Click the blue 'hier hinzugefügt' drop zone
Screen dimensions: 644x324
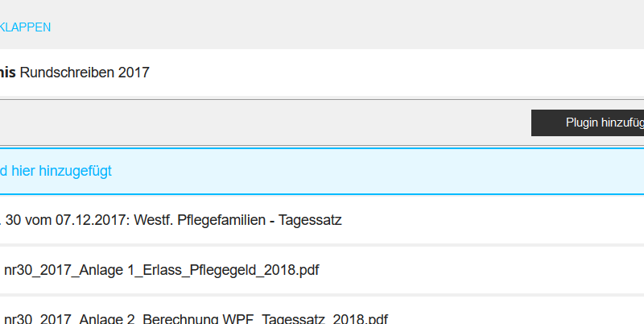coord(322,171)
